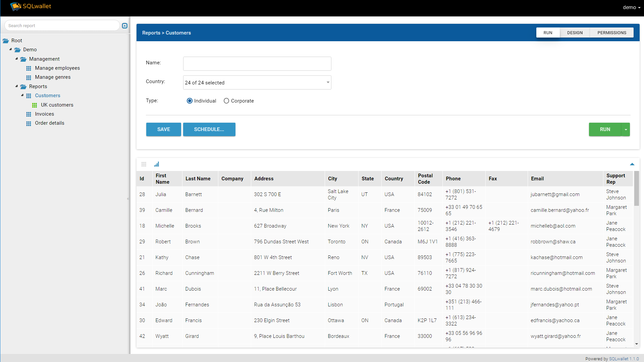Collapse the Management folder in the tree
The image size is (644, 362).
pyautogui.click(x=16, y=59)
